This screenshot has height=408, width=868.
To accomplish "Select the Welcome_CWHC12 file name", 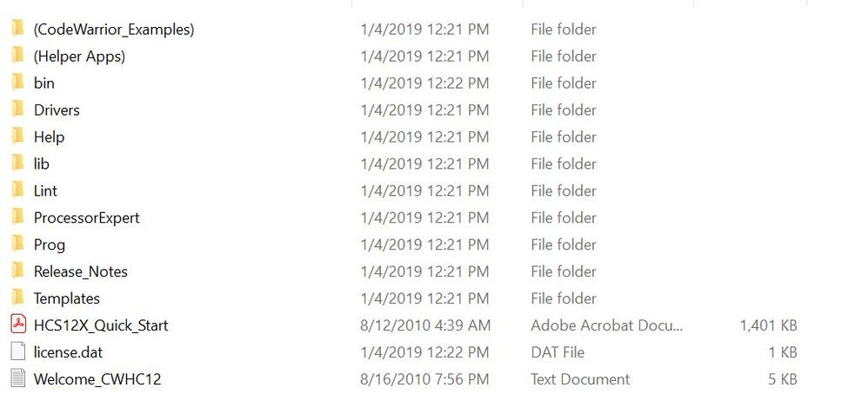I will (x=97, y=380).
